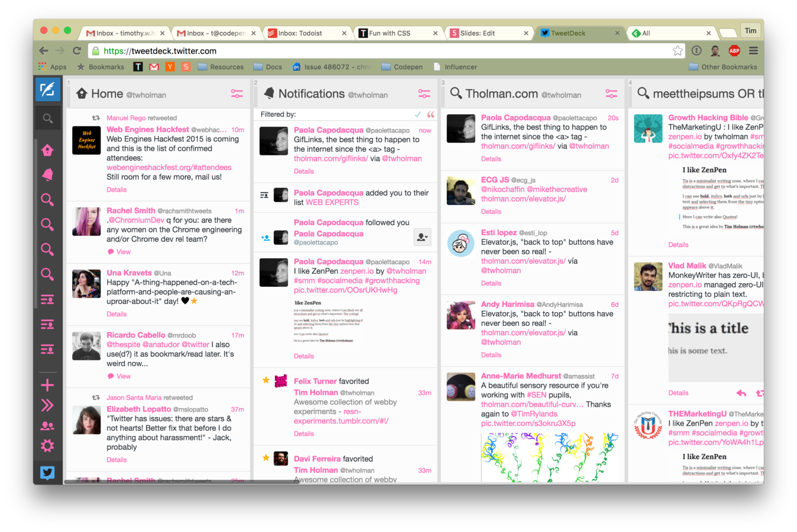Click the 37m timestamp on Elizabeth Lopatto's tweet
797x532 pixels.
tap(237, 410)
